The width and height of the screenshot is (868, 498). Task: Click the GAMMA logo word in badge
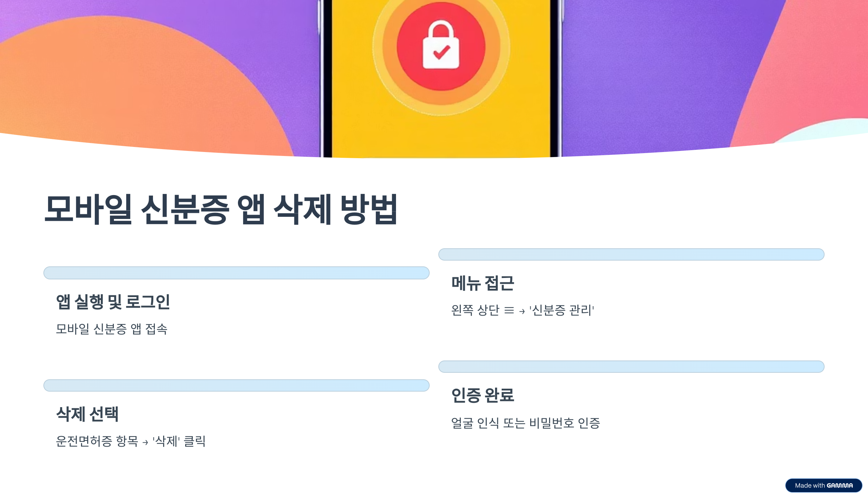(x=840, y=486)
